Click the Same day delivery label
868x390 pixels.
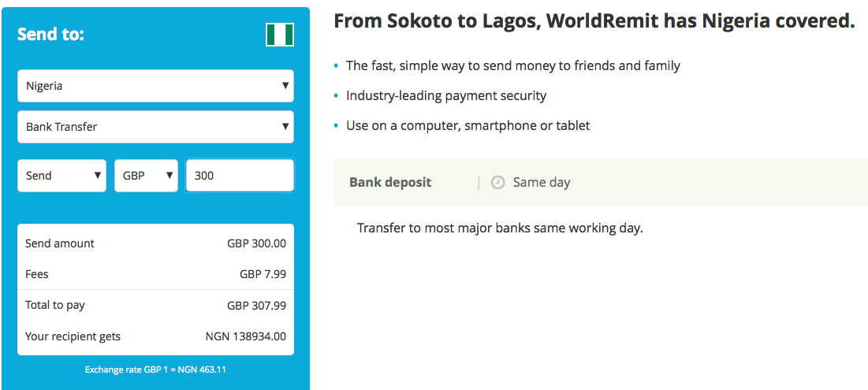click(542, 182)
